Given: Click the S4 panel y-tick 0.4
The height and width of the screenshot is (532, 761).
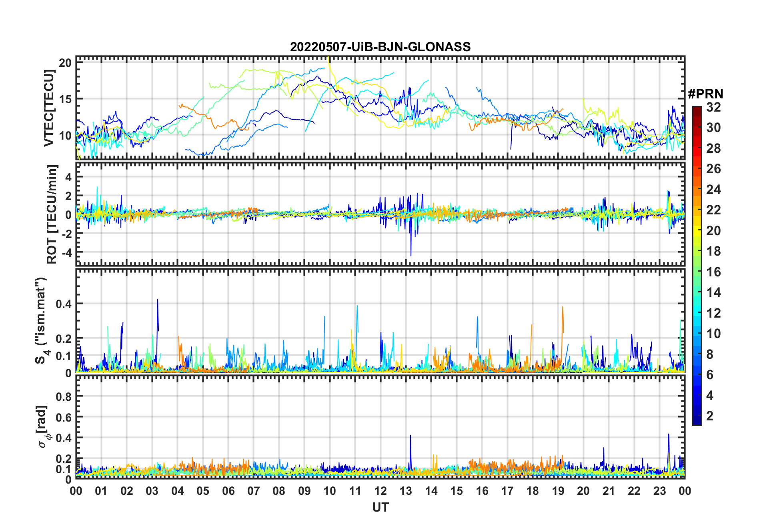Looking at the screenshot, I should tap(64, 304).
